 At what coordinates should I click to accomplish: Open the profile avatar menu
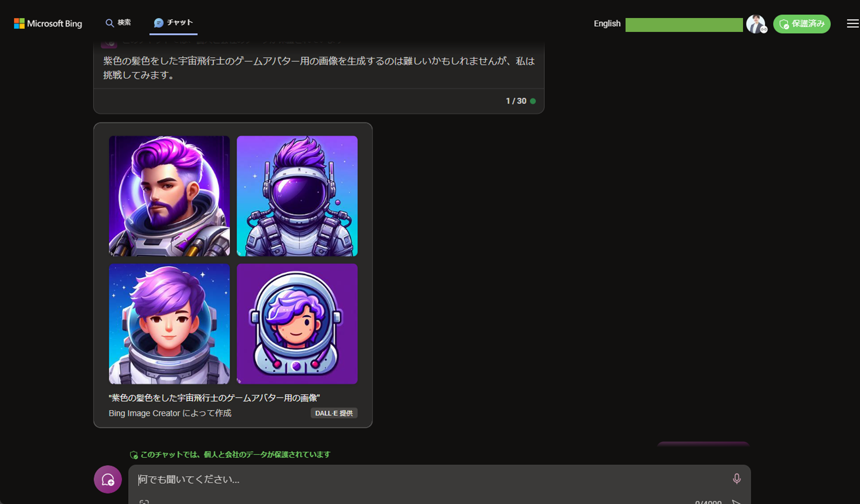756,24
